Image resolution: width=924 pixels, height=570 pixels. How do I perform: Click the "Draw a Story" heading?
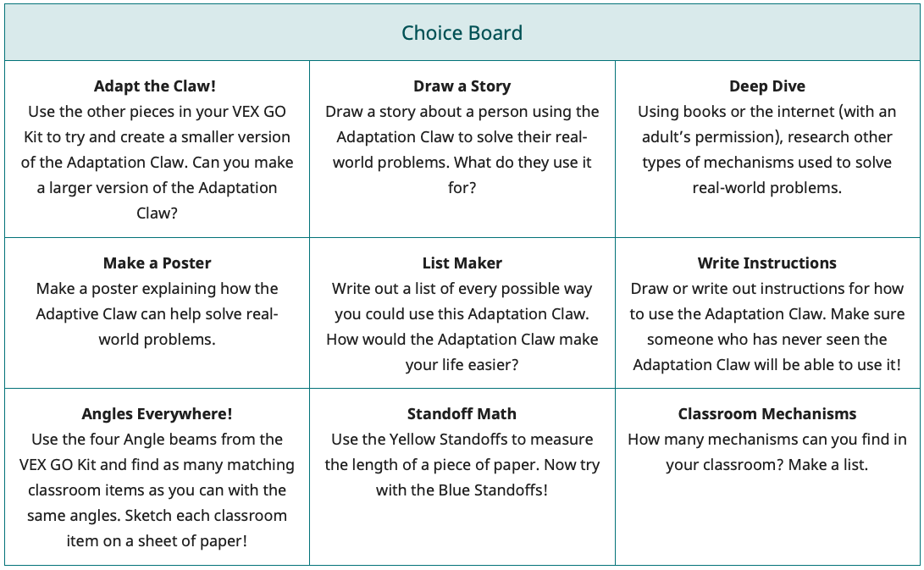pyautogui.click(x=462, y=86)
